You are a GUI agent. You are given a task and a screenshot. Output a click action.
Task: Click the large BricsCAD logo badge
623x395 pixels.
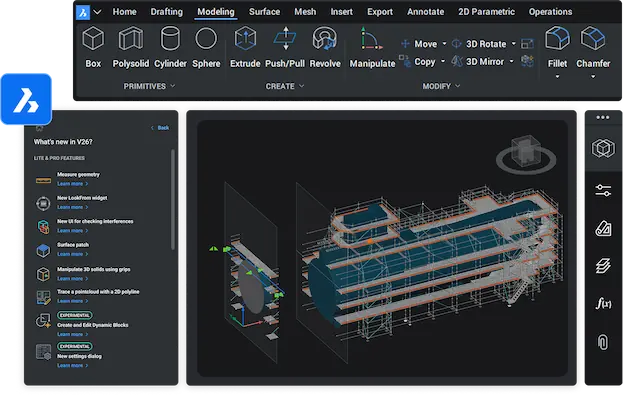[x=26, y=99]
